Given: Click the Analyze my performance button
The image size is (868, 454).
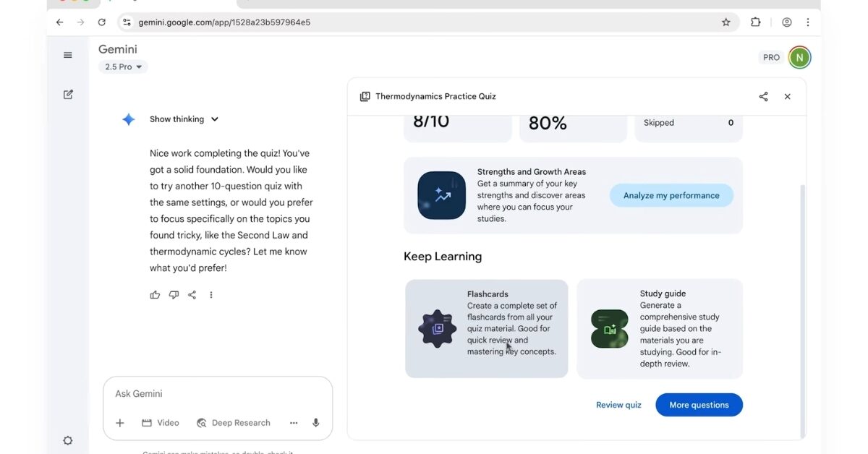Looking at the screenshot, I should click(671, 195).
